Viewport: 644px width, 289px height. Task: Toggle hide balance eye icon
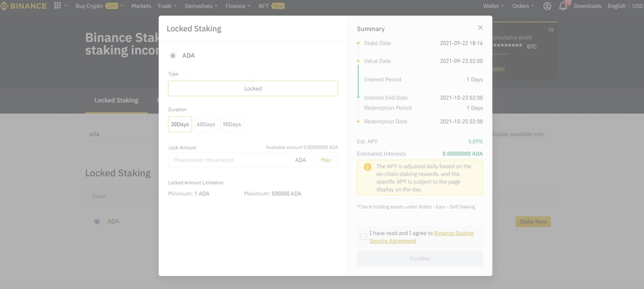pos(551,30)
